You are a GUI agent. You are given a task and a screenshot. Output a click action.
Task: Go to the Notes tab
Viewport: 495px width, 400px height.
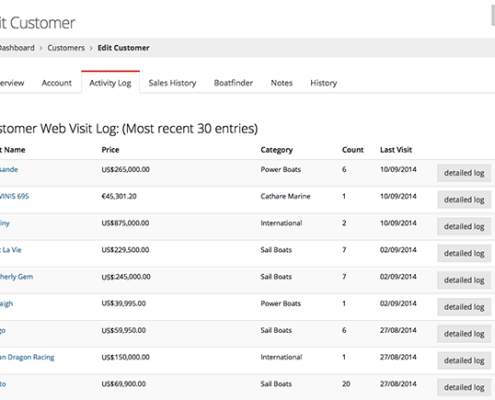click(282, 83)
